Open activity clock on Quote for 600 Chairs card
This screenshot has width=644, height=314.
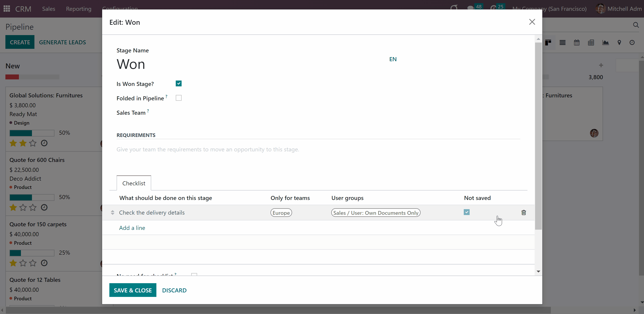44,207
